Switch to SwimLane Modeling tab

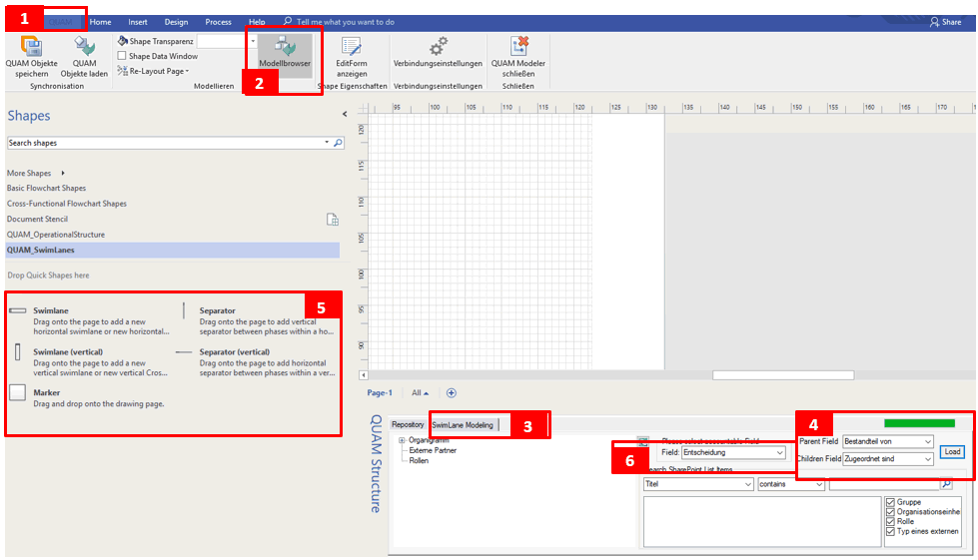tap(463, 425)
